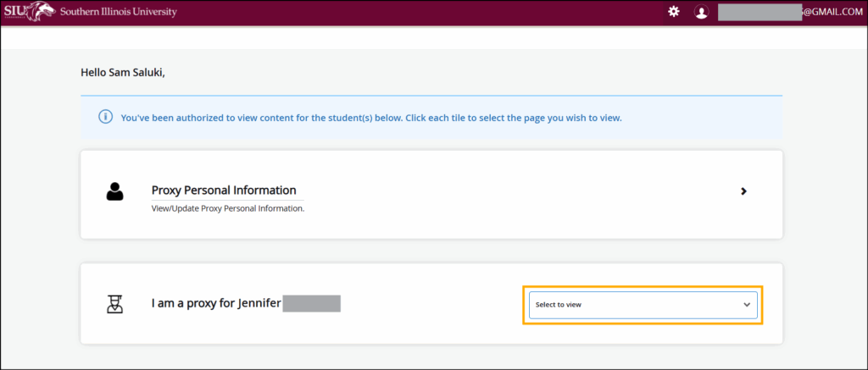Select 'I am a proxy for Jennifer' label

click(x=216, y=303)
